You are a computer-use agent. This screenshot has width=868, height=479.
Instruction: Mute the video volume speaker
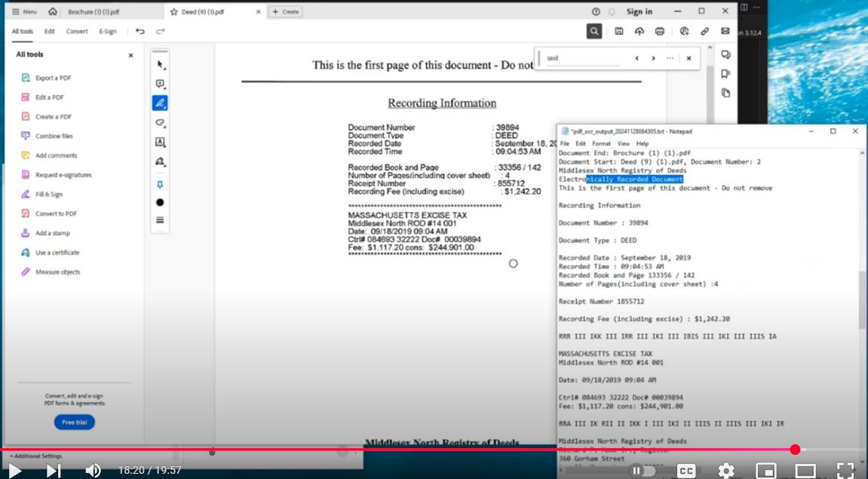coord(93,471)
